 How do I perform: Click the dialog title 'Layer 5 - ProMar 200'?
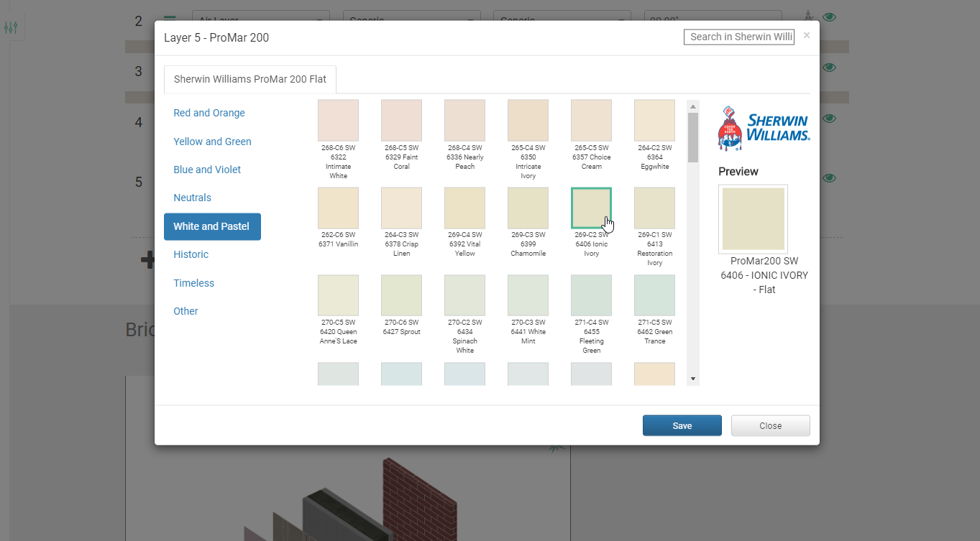[x=216, y=37]
